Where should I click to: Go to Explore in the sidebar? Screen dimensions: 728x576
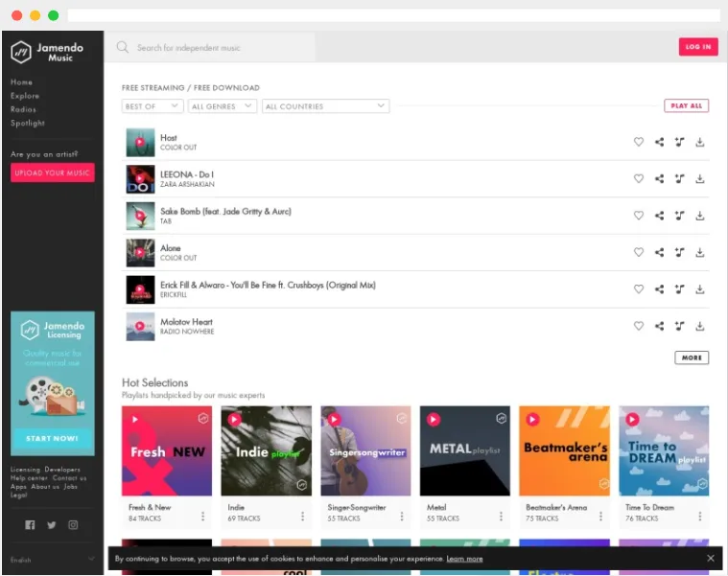tap(25, 96)
